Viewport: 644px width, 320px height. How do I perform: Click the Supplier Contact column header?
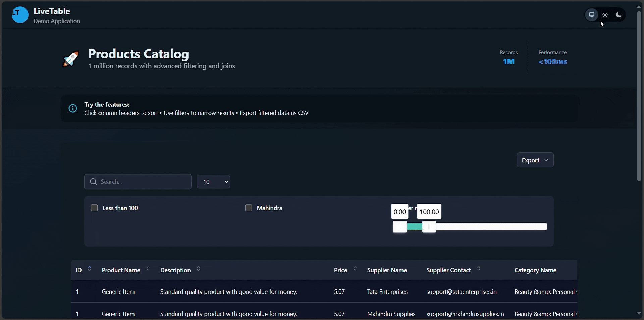(448, 270)
